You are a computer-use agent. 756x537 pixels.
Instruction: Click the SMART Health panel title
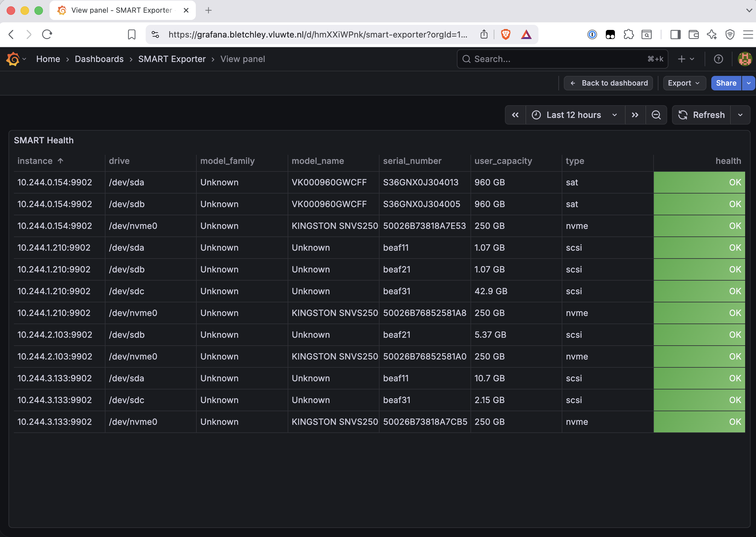point(44,140)
